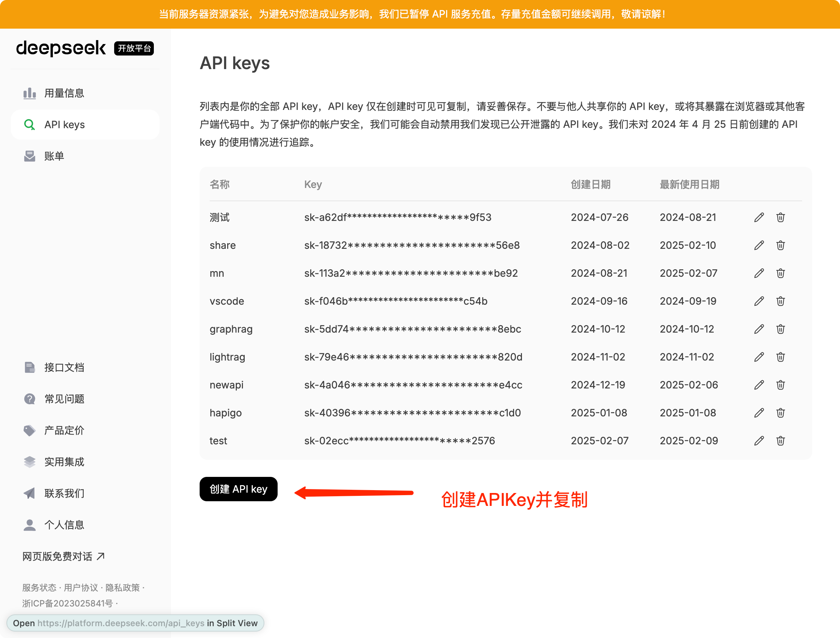
Task: Click the 创建 API key button
Action: (239, 489)
